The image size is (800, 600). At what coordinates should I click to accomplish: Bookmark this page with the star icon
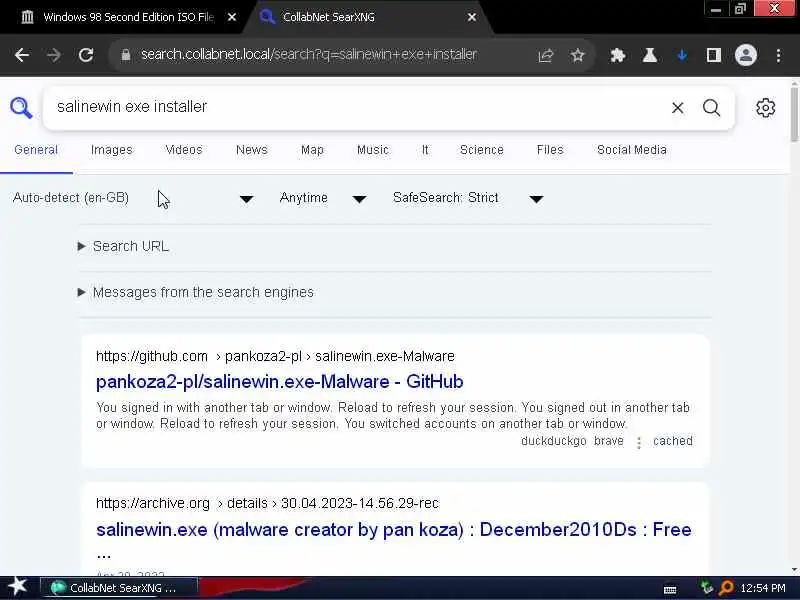click(x=578, y=55)
